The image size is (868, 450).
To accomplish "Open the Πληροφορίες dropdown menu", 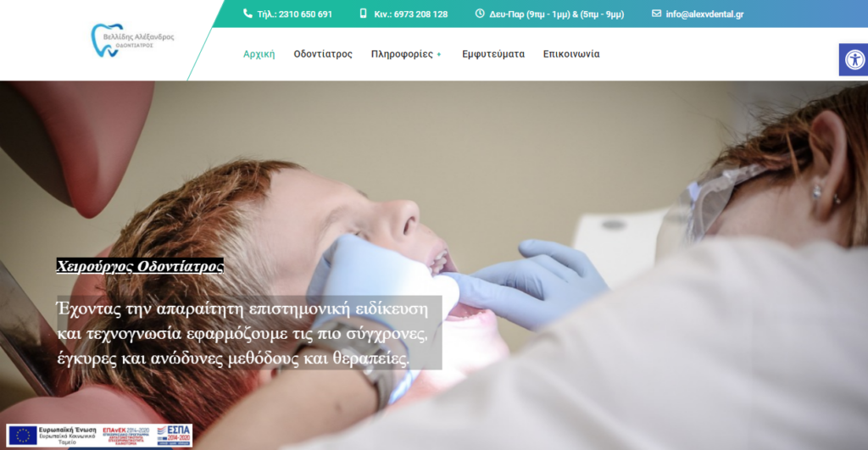I will (x=402, y=53).
